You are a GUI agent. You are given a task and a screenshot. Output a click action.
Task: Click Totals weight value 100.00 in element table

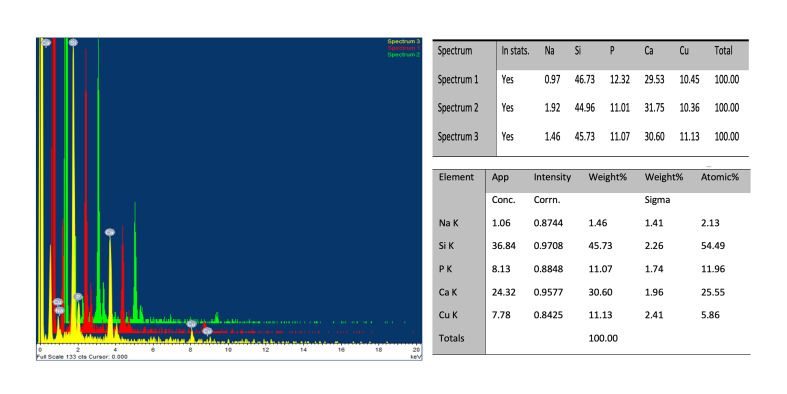click(x=603, y=338)
